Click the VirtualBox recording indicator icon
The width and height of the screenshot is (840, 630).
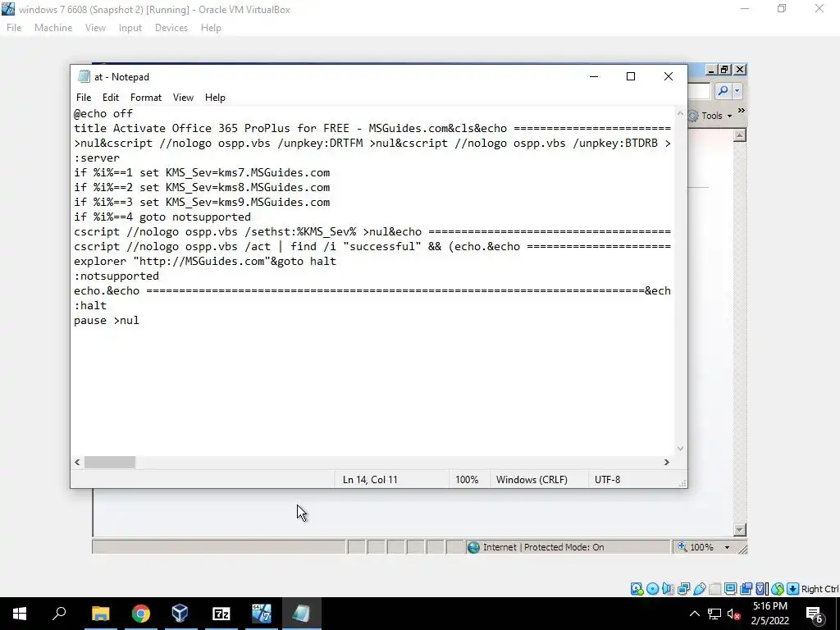tap(746, 589)
